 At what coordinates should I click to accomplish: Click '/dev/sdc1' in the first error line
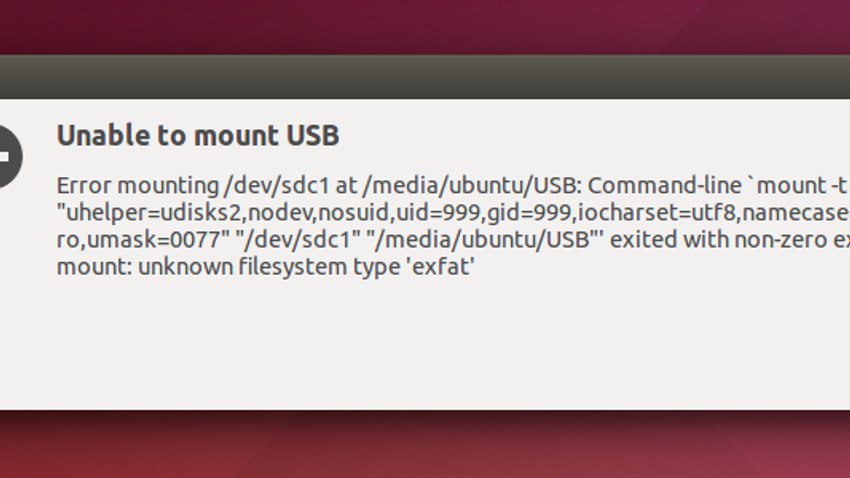(x=276, y=186)
